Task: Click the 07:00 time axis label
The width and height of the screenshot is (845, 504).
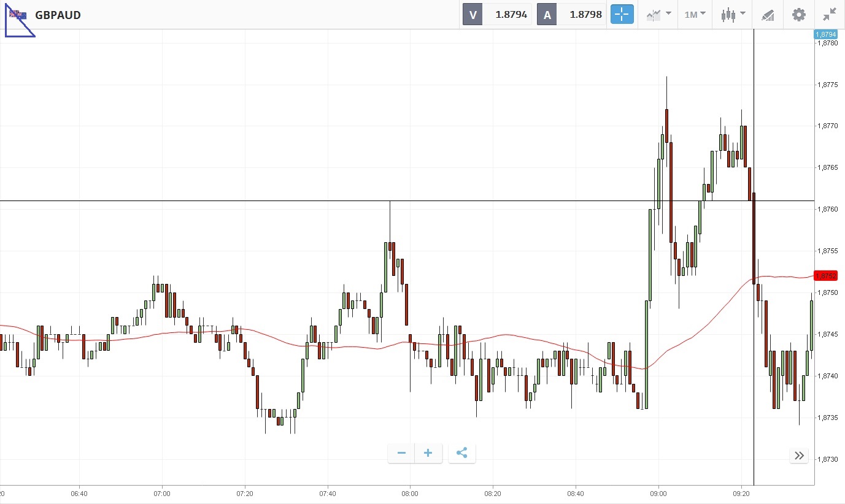Action: coord(162,493)
